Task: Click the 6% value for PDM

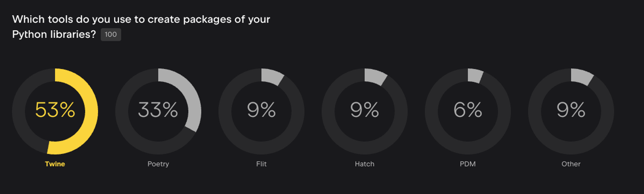Action: [468, 110]
